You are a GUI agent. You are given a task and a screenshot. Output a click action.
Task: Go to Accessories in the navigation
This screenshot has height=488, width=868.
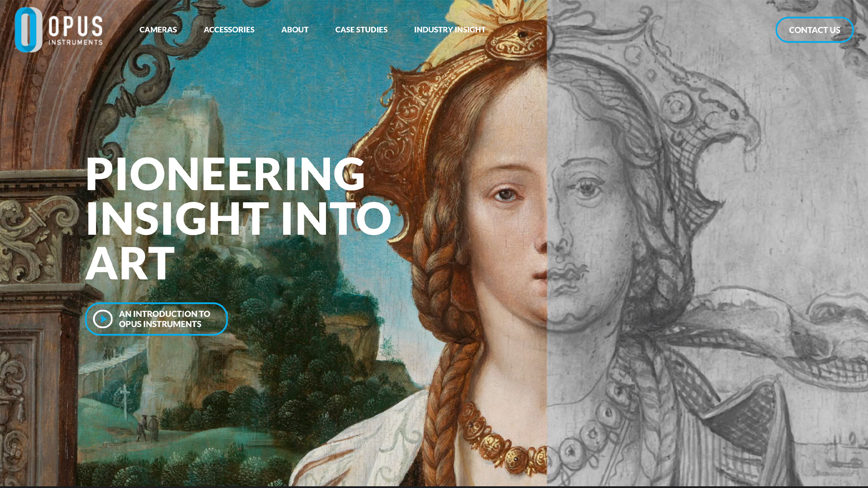pos(229,30)
